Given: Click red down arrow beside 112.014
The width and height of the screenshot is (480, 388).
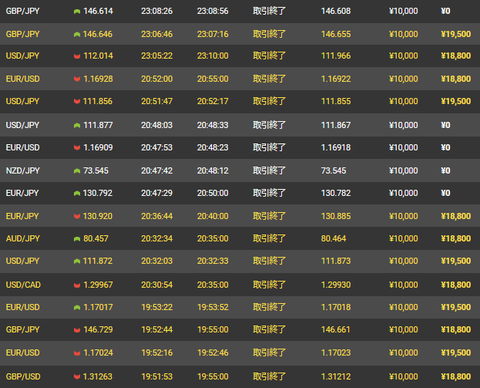Looking at the screenshot, I should [77, 56].
